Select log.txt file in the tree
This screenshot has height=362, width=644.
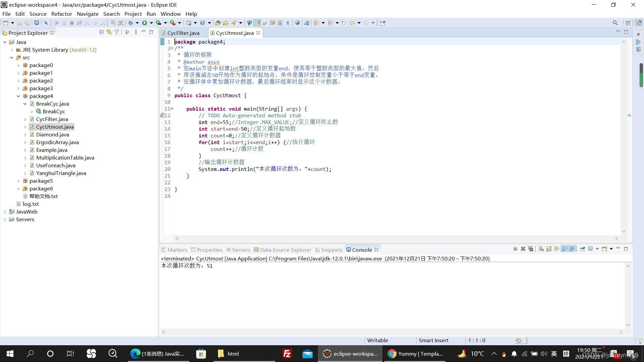[31, 204]
